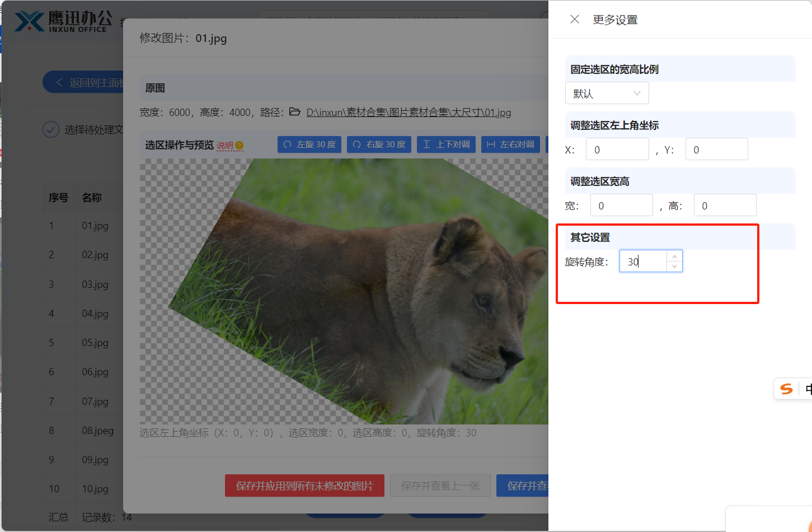Open the 固定选区的宽高比例 dropdown
Screen dimensions: 812x532
(607, 94)
